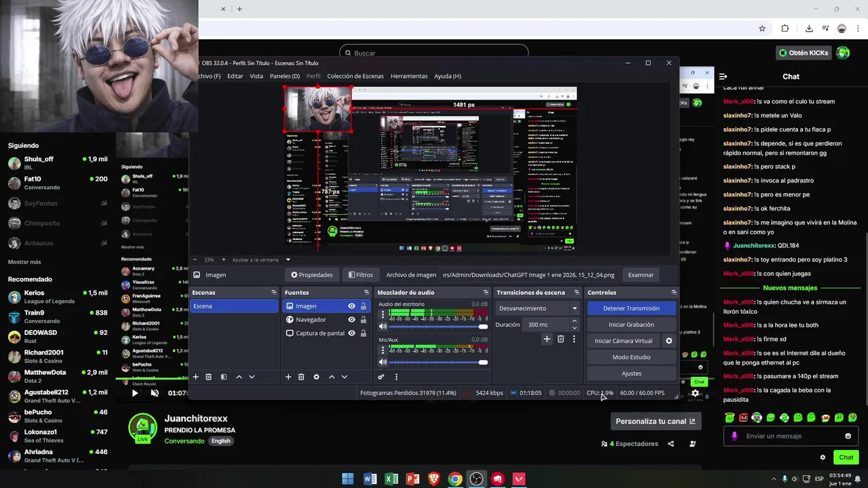Remove the selected source using the Fuentes trash icon

click(x=301, y=377)
